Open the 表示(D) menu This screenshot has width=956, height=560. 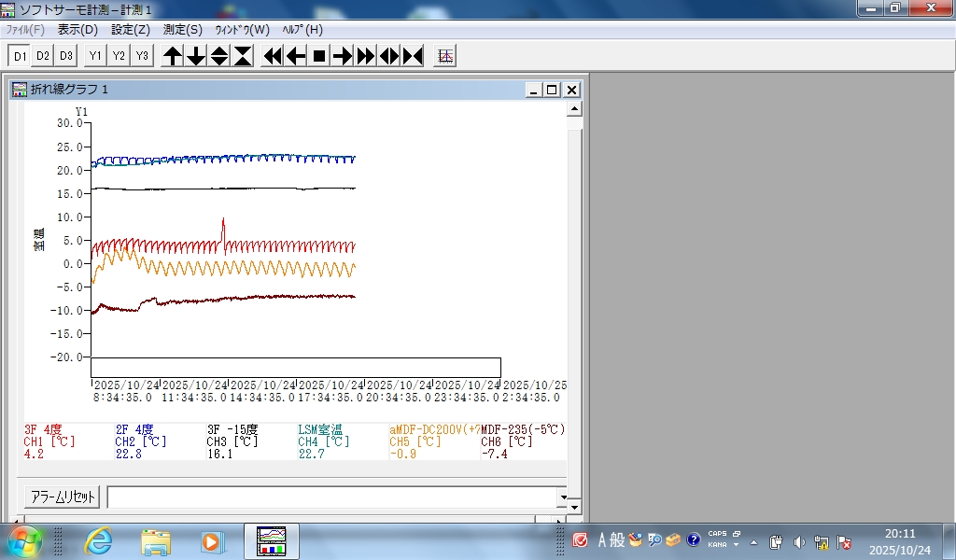pyautogui.click(x=77, y=30)
